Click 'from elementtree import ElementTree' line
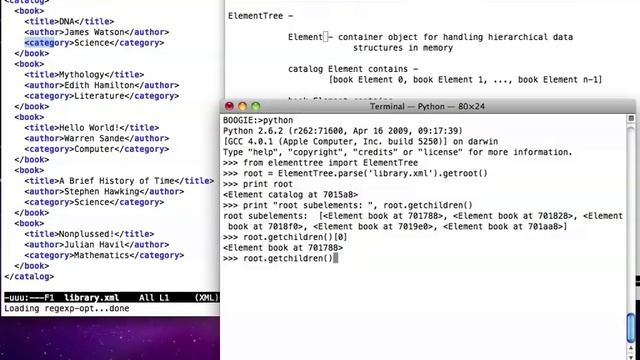 [320, 162]
